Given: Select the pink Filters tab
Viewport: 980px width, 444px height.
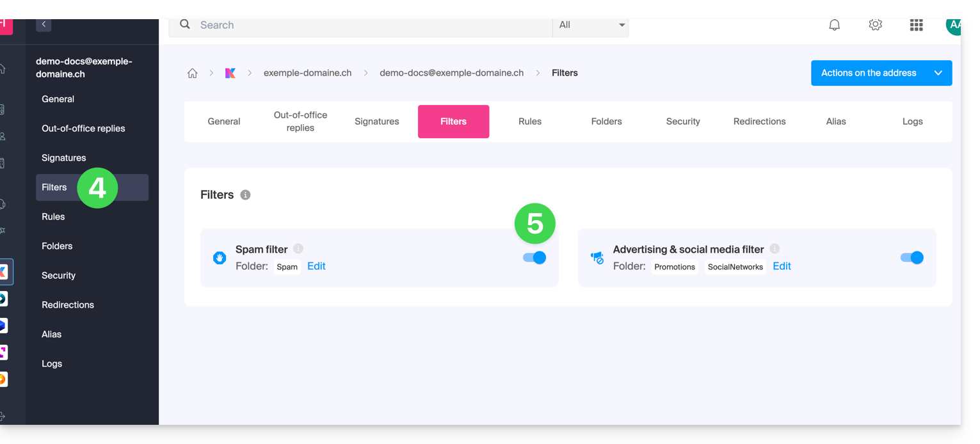Looking at the screenshot, I should 453,122.
